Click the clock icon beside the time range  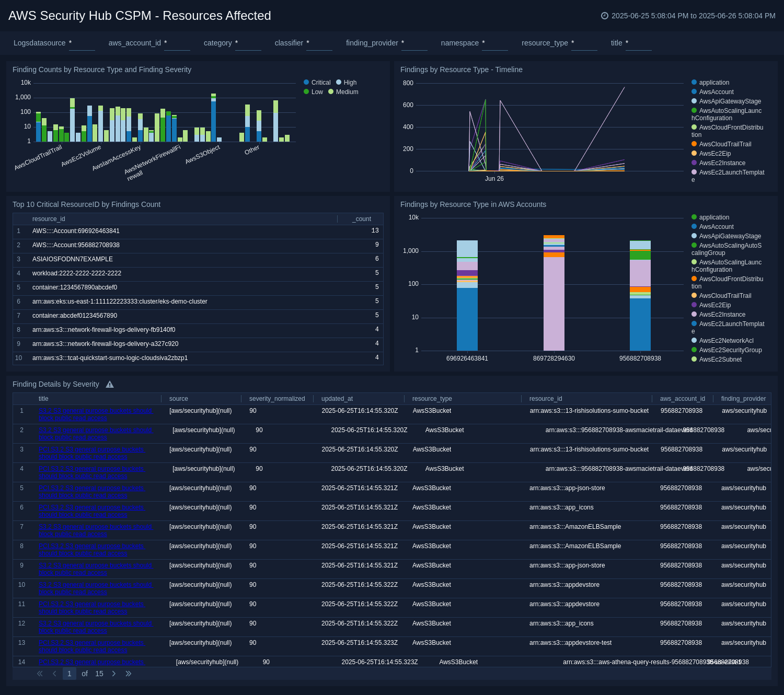(x=605, y=16)
